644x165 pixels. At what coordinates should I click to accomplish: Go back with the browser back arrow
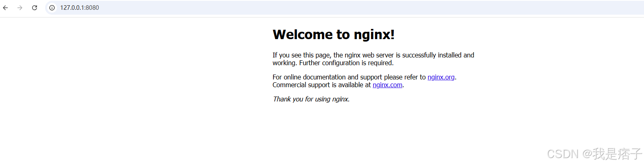5,8
